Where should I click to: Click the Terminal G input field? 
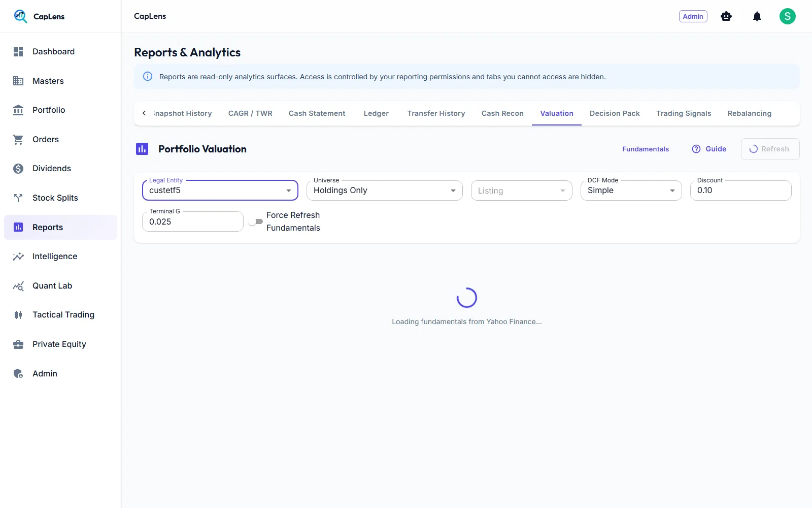pyautogui.click(x=193, y=221)
